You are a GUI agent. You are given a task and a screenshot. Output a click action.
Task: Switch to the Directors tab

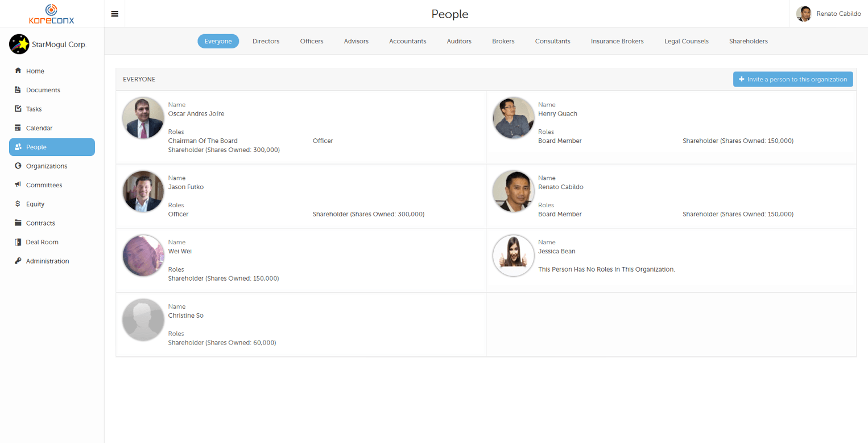(266, 41)
